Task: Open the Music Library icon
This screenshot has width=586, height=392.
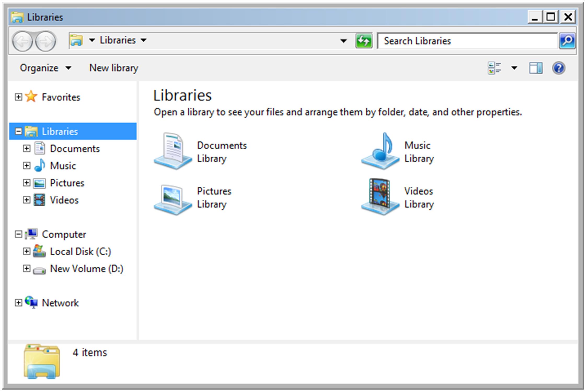Action: [x=381, y=151]
